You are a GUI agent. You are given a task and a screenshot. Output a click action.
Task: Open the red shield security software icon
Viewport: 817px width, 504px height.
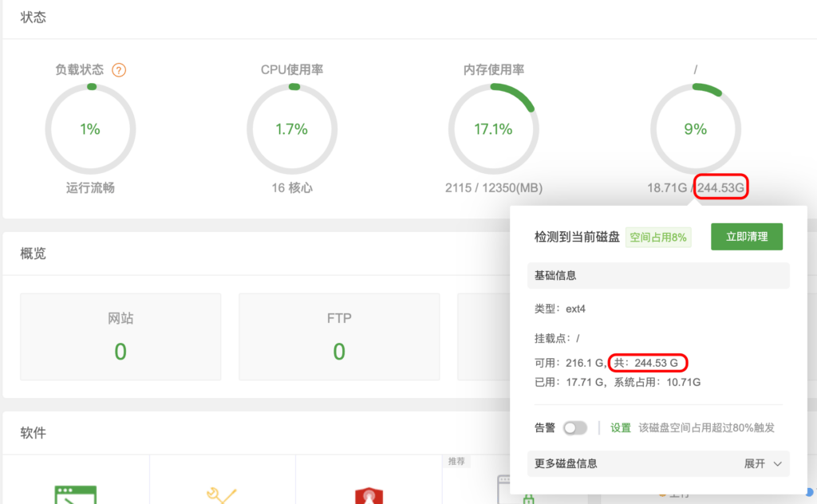(369, 495)
